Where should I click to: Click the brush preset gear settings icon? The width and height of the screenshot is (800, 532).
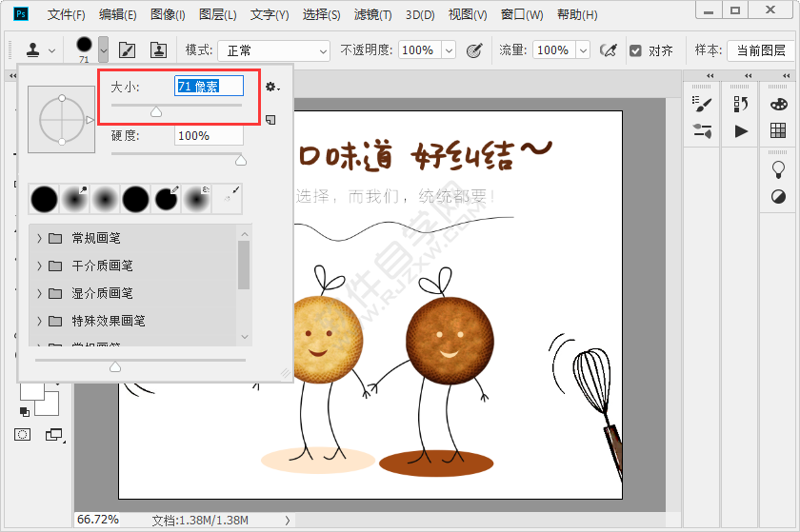click(x=271, y=87)
